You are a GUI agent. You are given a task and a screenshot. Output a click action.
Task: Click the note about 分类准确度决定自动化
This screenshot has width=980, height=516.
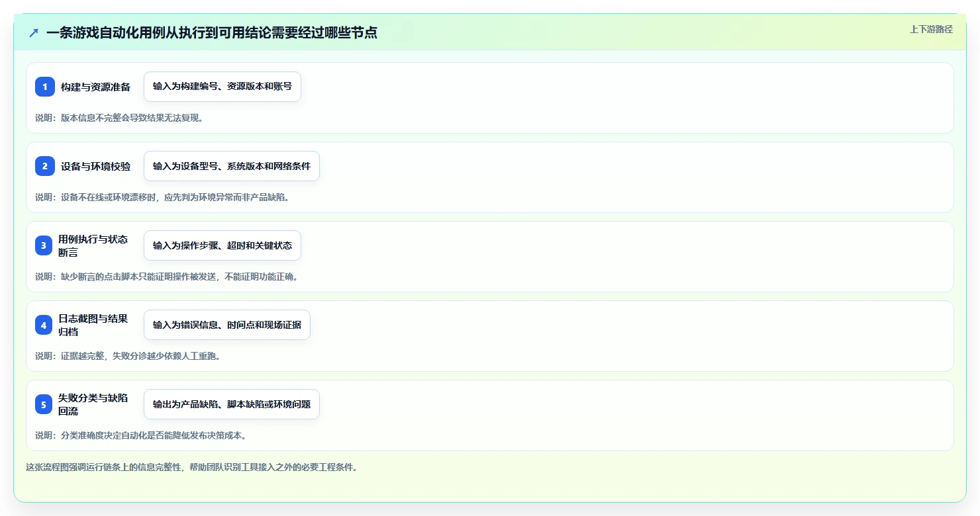pos(141,435)
